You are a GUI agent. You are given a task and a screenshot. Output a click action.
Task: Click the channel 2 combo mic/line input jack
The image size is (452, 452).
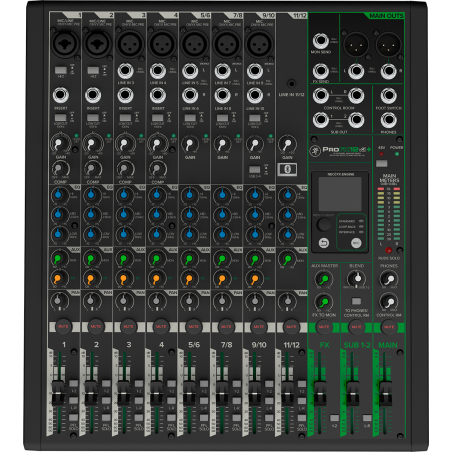[97, 44]
